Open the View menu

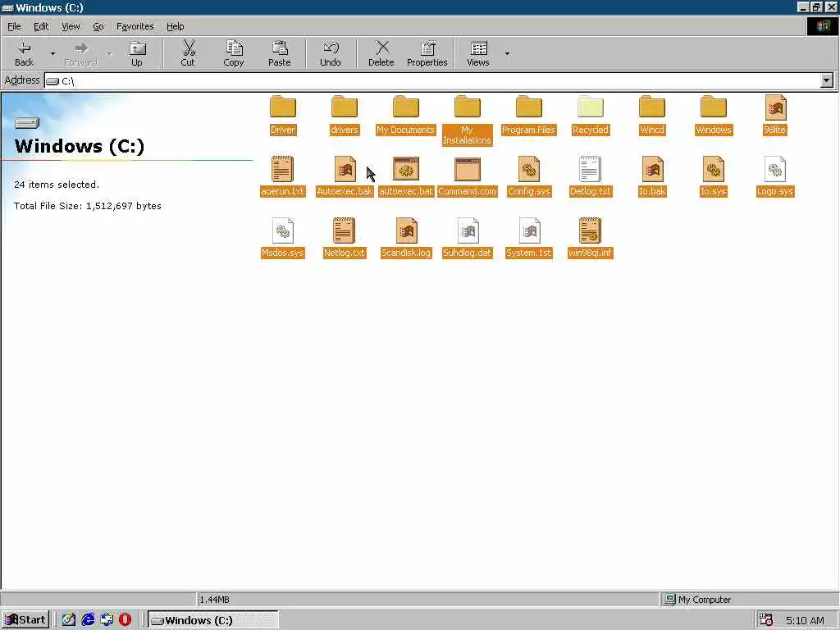[71, 26]
